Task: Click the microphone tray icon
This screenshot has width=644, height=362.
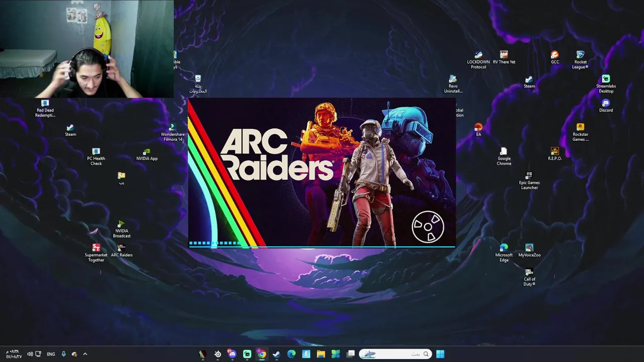Action: pyautogui.click(x=63, y=354)
